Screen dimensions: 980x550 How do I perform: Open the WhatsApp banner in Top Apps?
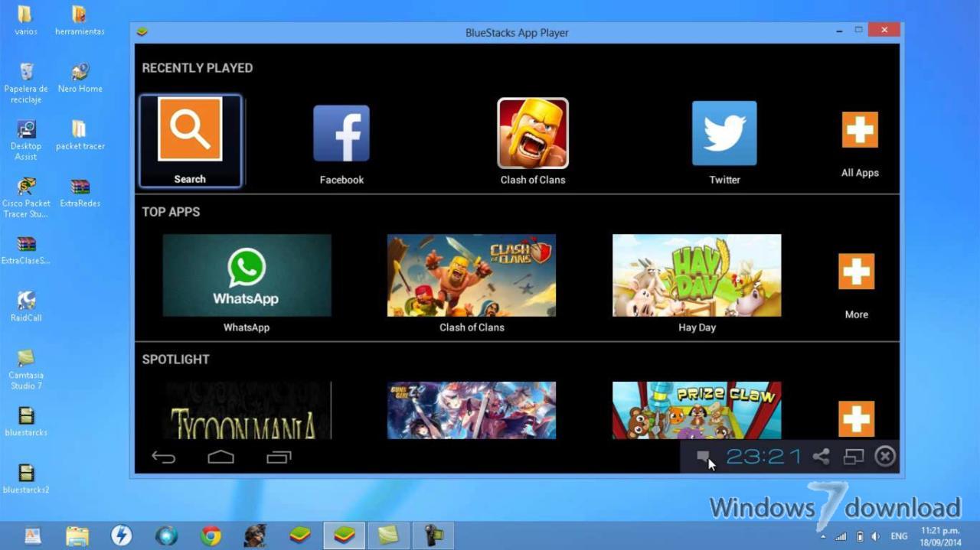click(x=247, y=275)
